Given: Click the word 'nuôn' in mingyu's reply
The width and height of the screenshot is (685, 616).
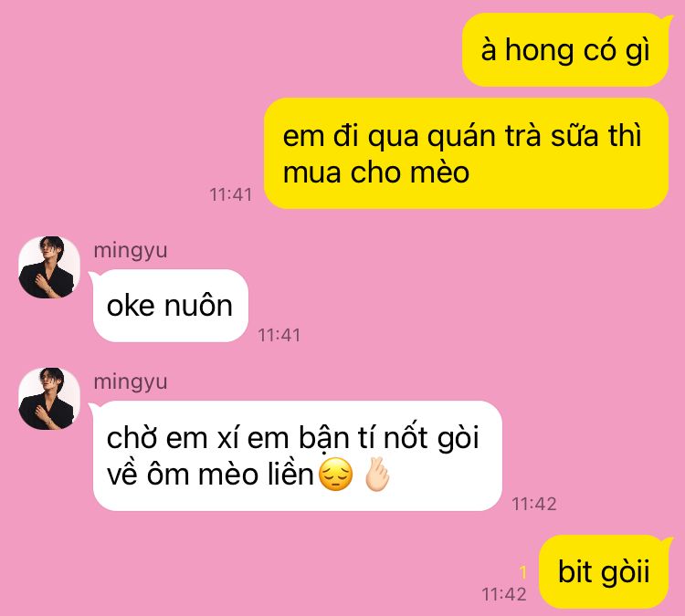Looking at the screenshot, I should pos(198,306).
